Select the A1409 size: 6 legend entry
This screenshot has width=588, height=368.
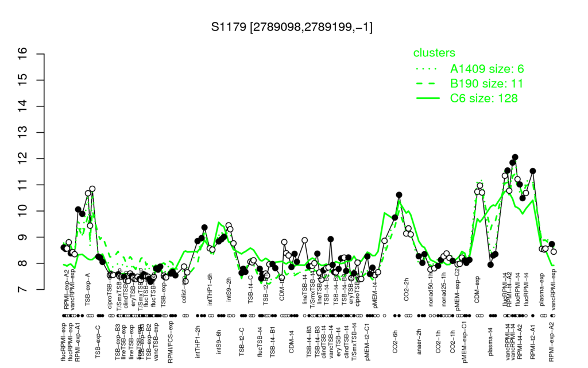tap(487, 69)
